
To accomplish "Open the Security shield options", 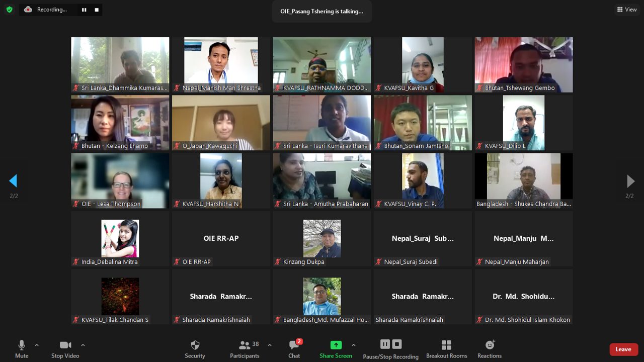I will coord(195,349).
